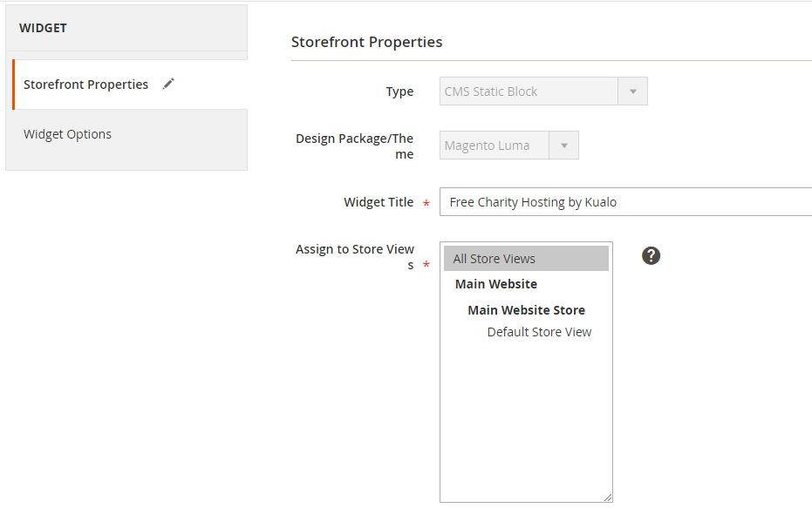Switch to Widget Options tab
Viewport: 812px width, 508px height.
coord(126,134)
